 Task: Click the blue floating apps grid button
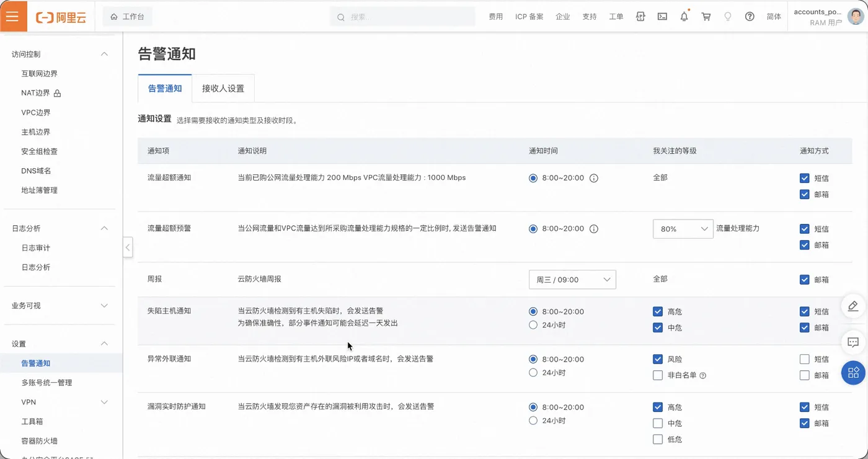(853, 373)
